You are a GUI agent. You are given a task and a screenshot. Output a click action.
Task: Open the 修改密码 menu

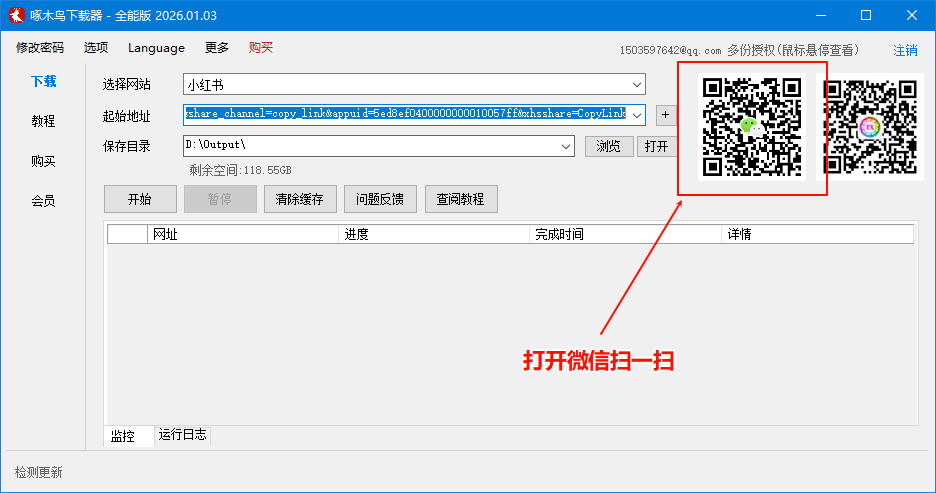pos(40,48)
